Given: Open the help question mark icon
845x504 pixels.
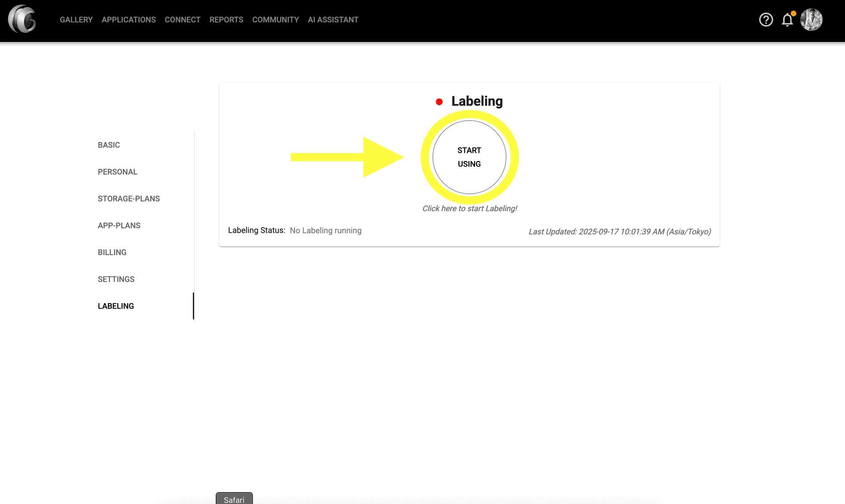Looking at the screenshot, I should click(x=766, y=20).
